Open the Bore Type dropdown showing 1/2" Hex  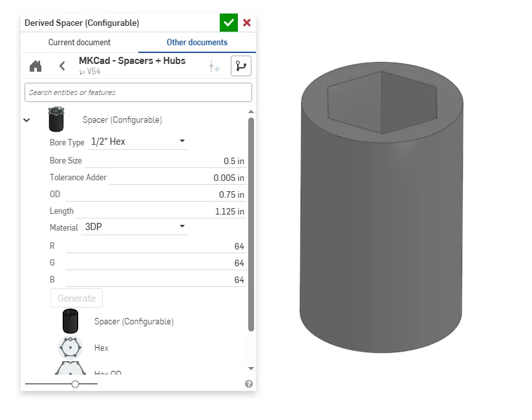coord(138,141)
